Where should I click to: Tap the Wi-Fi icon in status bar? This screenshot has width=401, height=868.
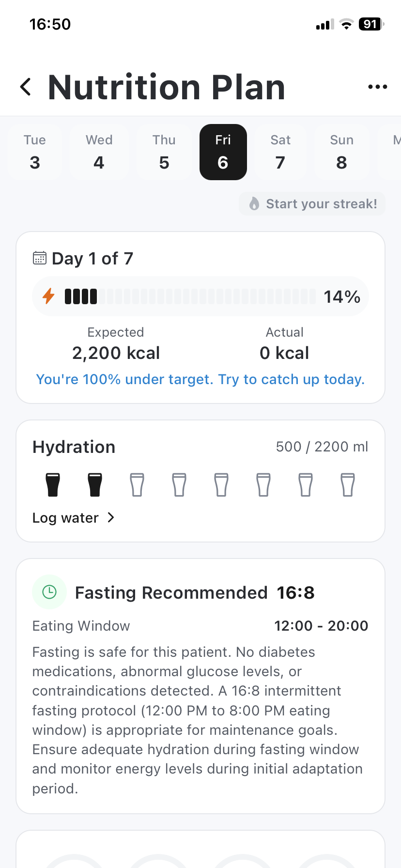pos(346,24)
